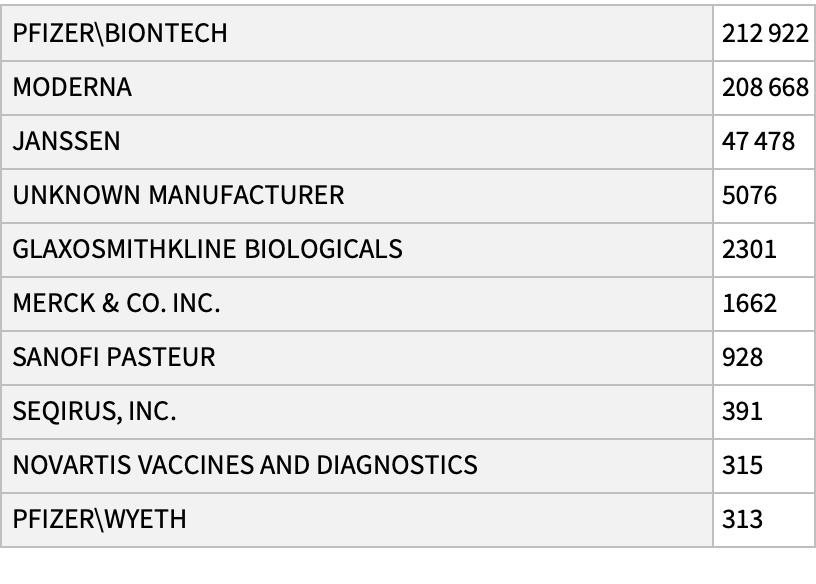Click the PFIZER\BIONTECH manufacturer cell

pyautogui.click(x=120, y=33)
